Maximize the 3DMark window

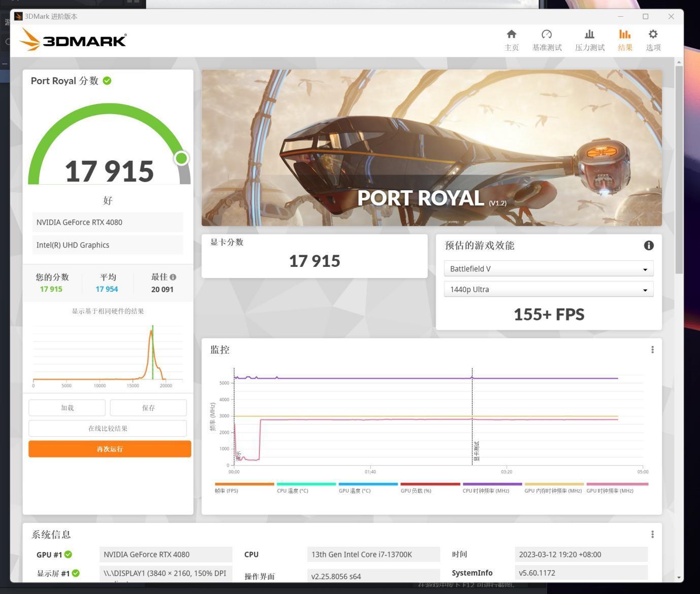click(646, 16)
